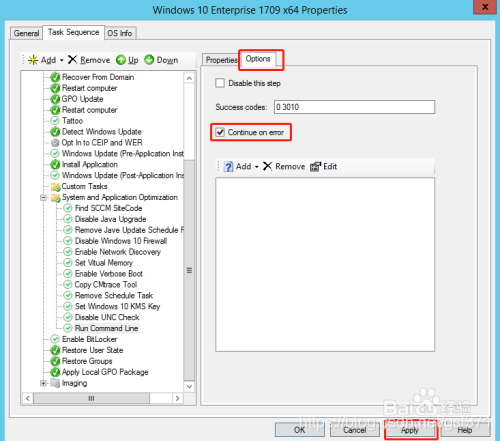
Task: Select the Enable Verbose Boot step
Action: click(x=109, y=274)
